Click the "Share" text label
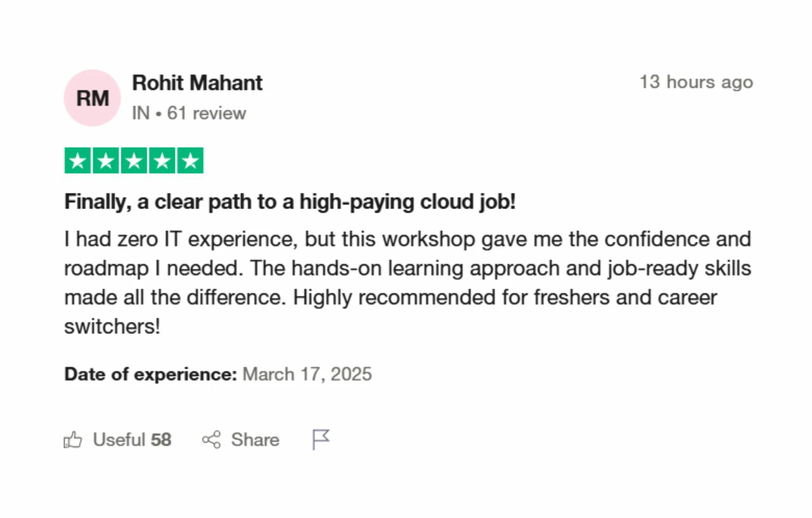Viewport: 812px width, 518px height. (x=255, y=440)
